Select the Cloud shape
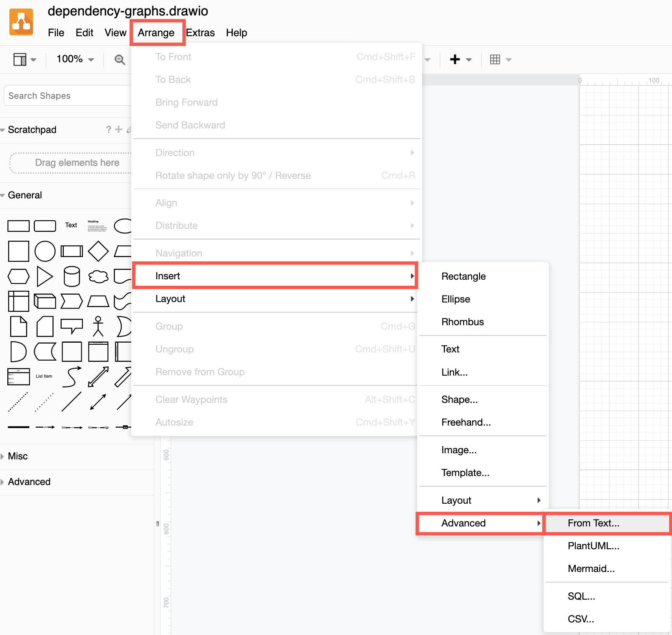The width and height of the screenshot is (672, 635). 98,276
